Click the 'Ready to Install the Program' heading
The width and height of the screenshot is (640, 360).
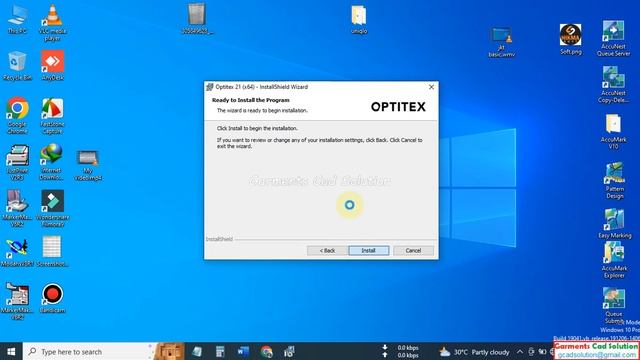point(251,100)
